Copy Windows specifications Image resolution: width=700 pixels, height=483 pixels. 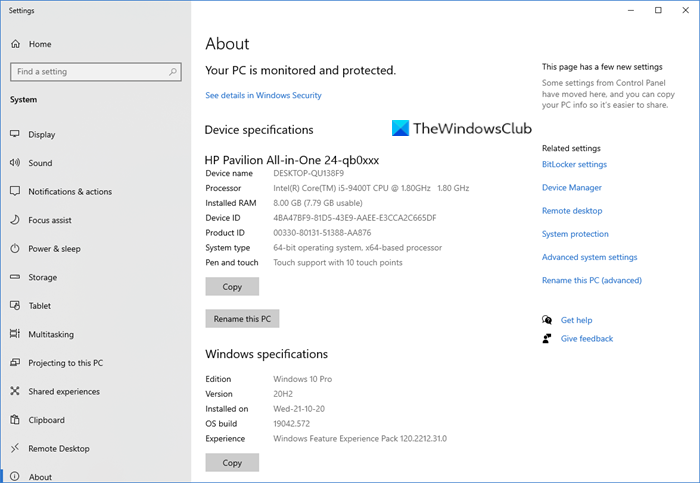click(232, 463)
